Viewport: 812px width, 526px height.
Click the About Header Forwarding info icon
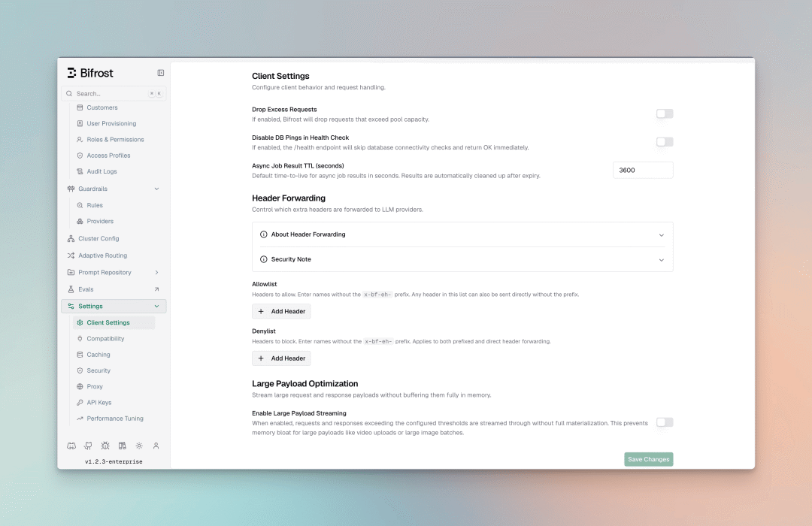(264, 234)
